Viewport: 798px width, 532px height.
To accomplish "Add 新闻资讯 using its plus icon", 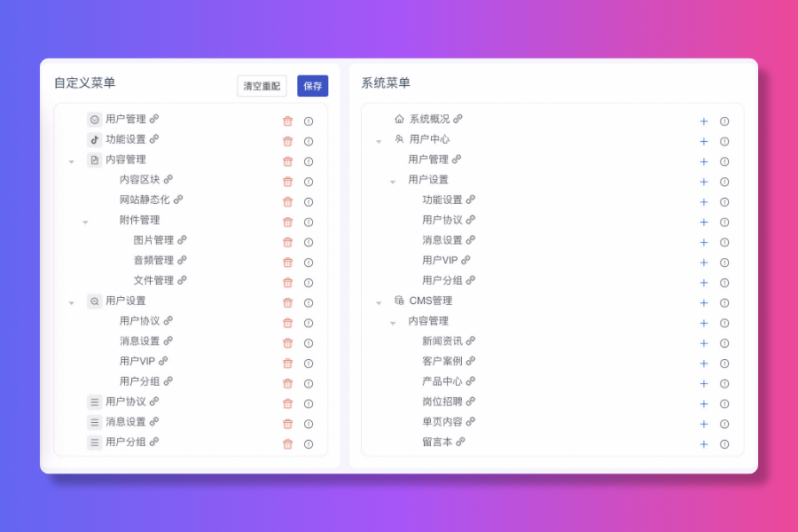I will click(703, 342).
